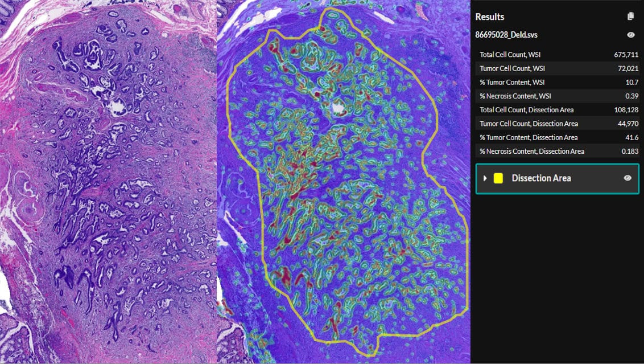
Task: Select the Tumor Cell Count, WSI row
Action: pos(559,68)
